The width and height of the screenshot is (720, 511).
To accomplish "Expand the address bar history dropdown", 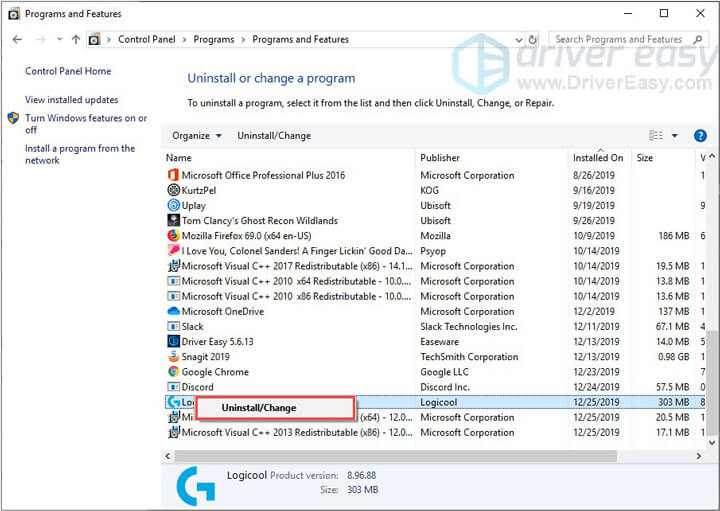I will [x=519, y=40].
